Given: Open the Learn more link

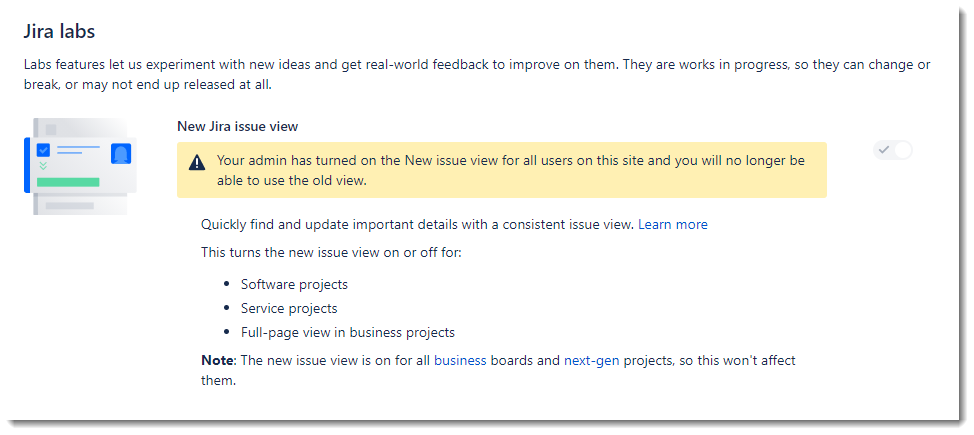Looking at the screenshot, I should (673, 224).
